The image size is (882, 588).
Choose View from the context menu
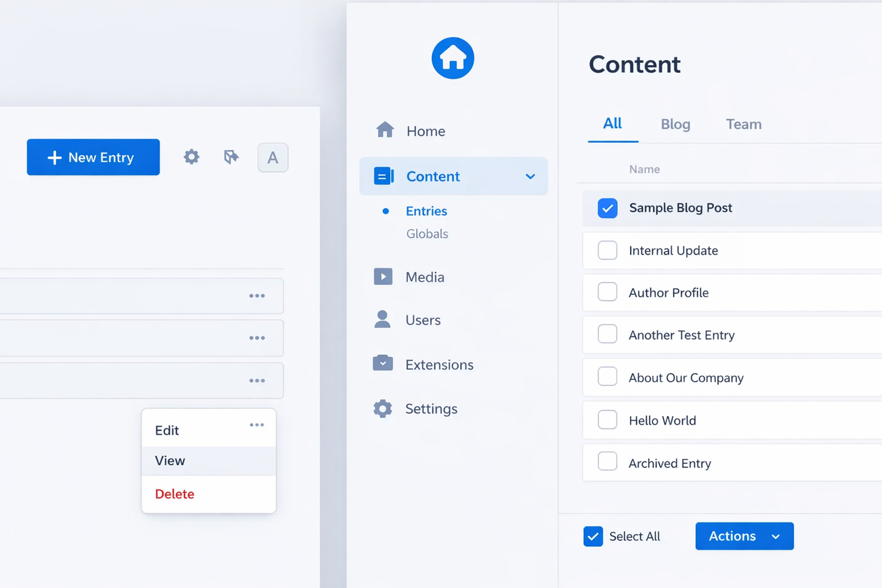point(209,461)
